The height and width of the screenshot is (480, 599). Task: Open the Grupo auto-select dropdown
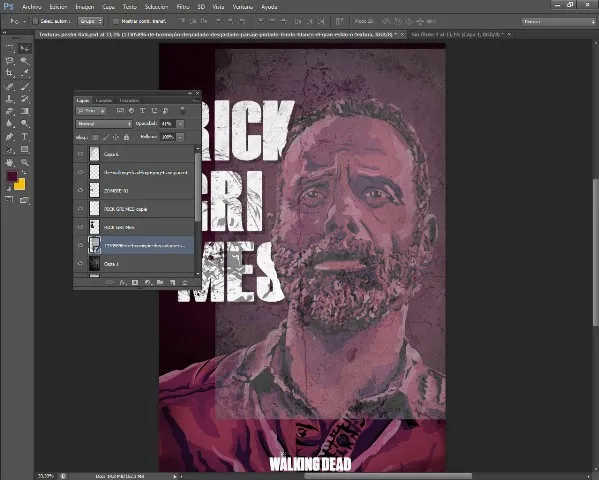(91, 21)
